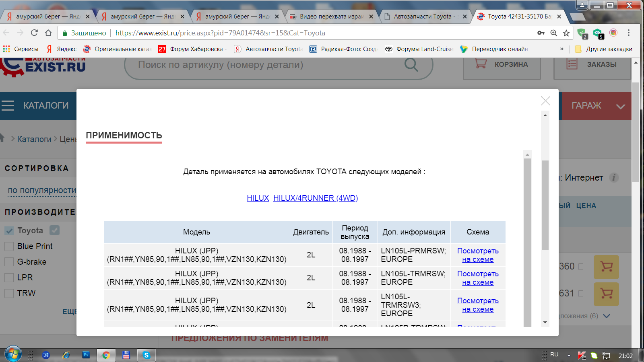The width and height of the screenshot is (644, 362).
Task: Open the zoom magnifier in address bar
Action: coord(554,33)
